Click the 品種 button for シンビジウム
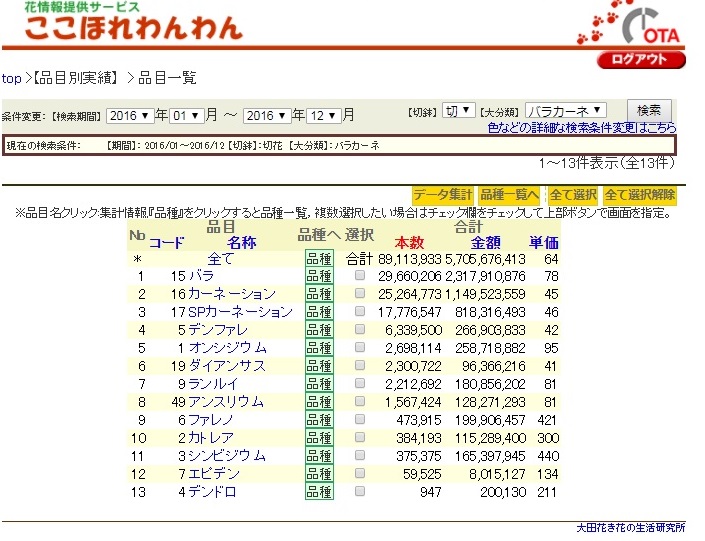 tap(319, 456)
